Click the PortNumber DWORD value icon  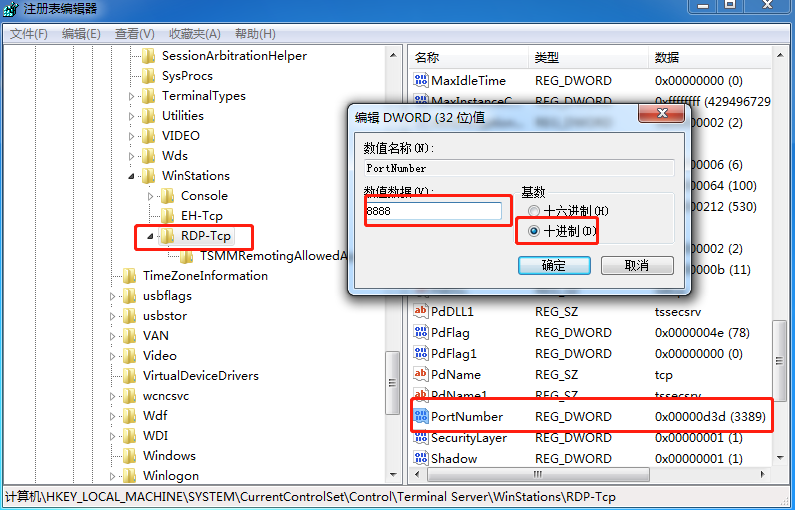click(x=421, y=416)
